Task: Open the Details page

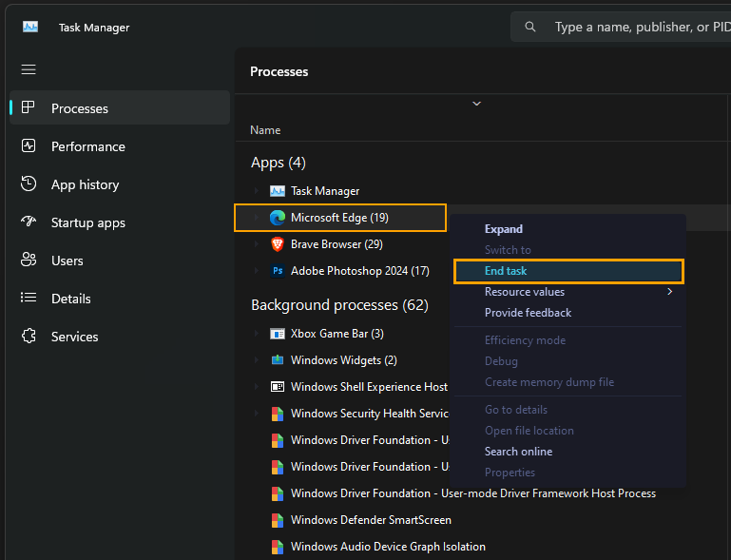Action: click(120, 299)
